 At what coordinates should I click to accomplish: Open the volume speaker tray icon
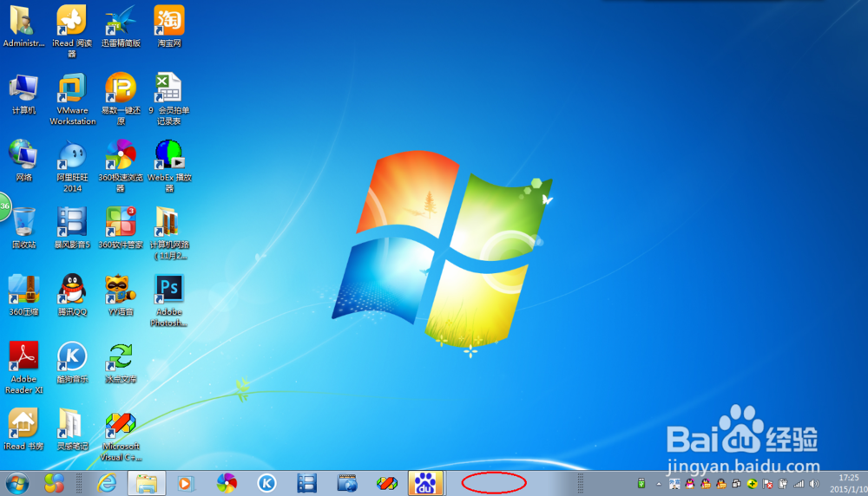click(x=814, y=485)
